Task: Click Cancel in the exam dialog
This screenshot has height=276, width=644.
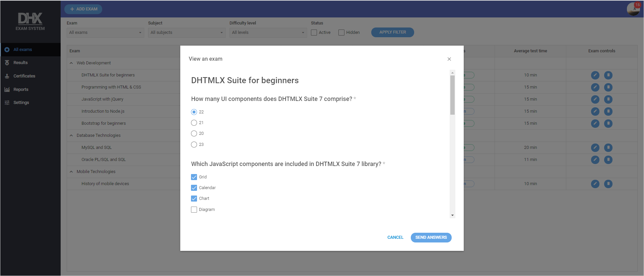Action: [x=395, y=237]
